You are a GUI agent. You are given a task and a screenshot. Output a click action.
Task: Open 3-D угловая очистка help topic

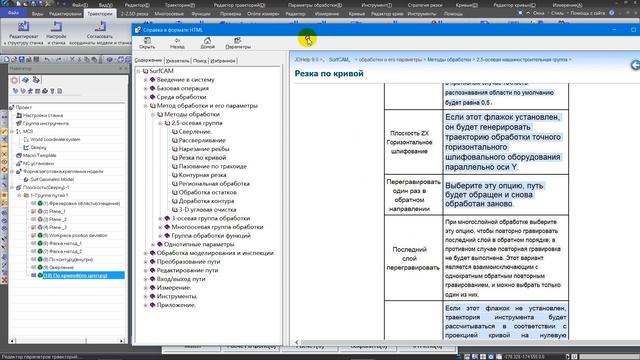(208, 210)
